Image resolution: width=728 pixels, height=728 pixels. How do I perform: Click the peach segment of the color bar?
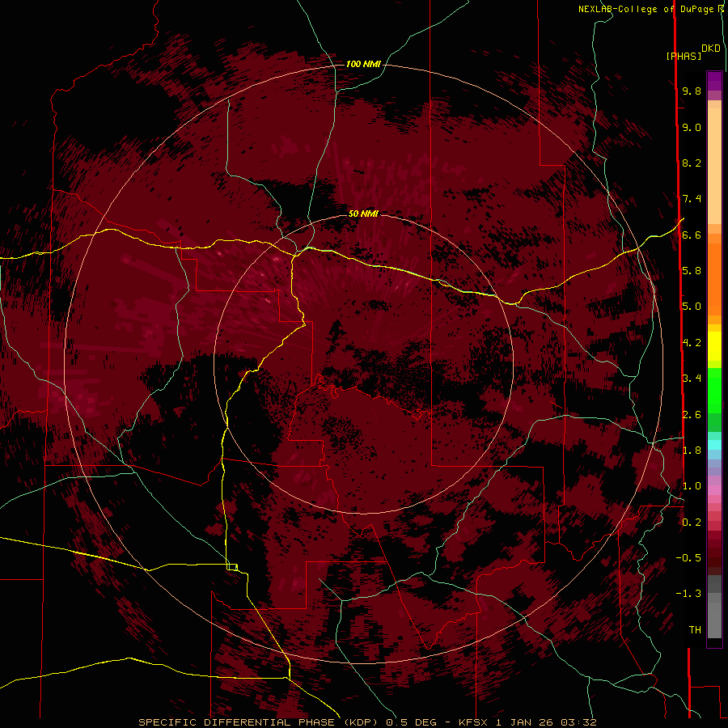714,166
